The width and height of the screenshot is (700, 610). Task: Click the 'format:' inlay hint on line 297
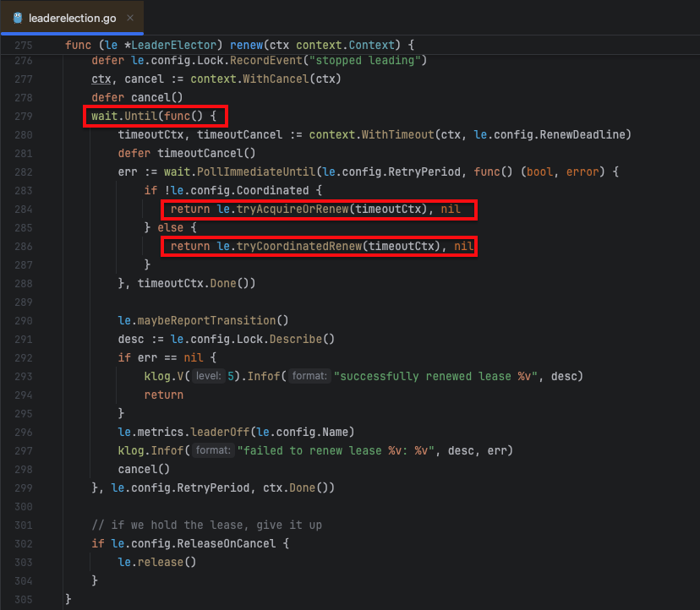click(213, 450)
